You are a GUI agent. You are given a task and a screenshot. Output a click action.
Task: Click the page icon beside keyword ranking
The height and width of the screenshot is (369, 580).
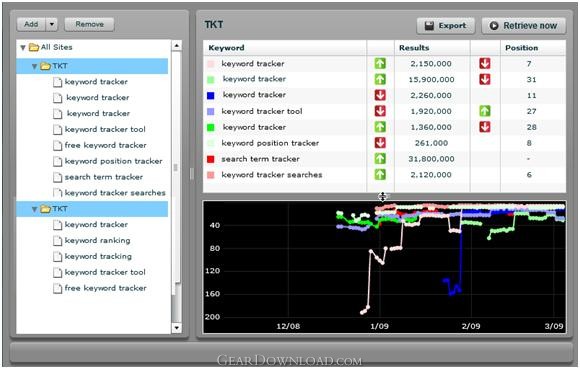pos(57,241)
